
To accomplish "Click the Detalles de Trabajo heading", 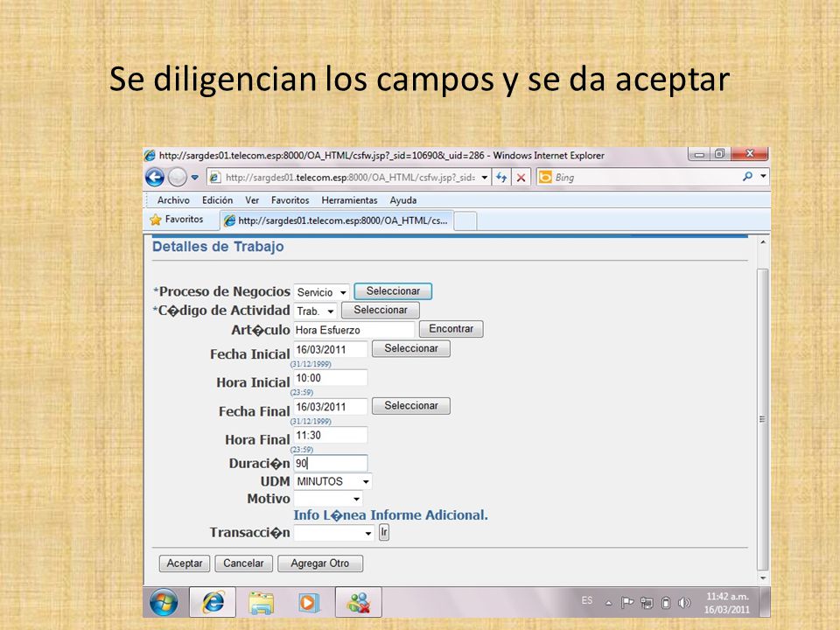I will click(x=218, y=247).
